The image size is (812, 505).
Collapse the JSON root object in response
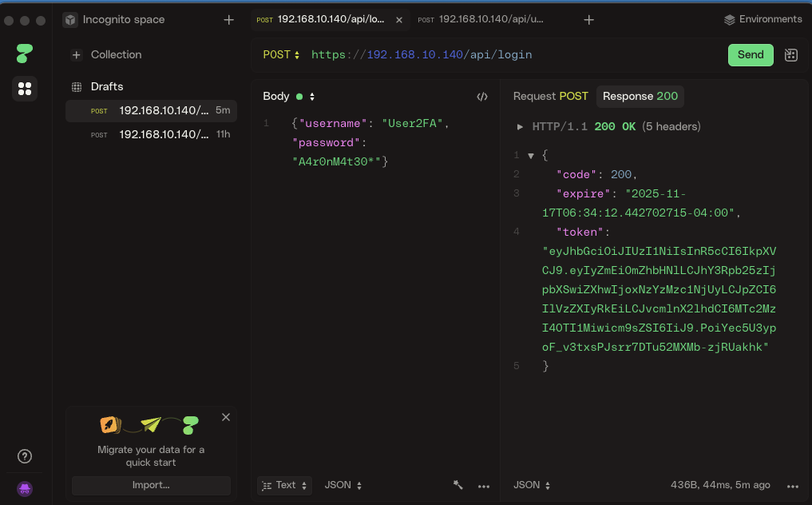pos(531,156)
